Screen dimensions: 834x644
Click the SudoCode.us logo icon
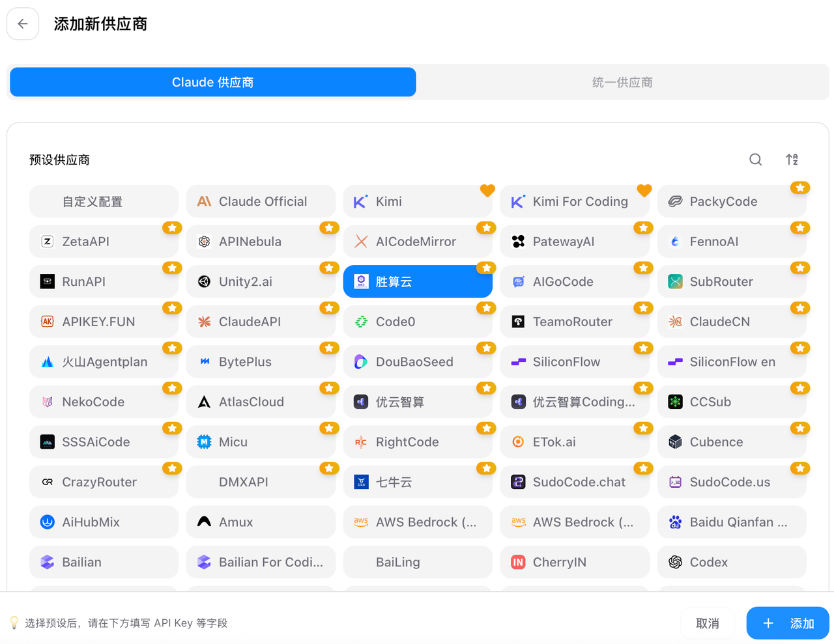click(676, 482)
